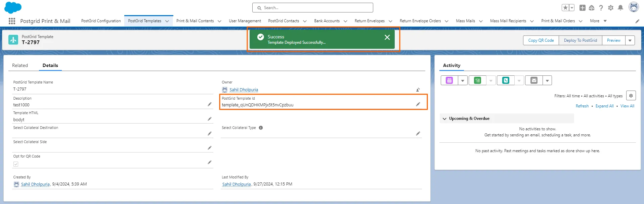
Task: Open the Sahil Dholpuria owner link
Action: 244,90
